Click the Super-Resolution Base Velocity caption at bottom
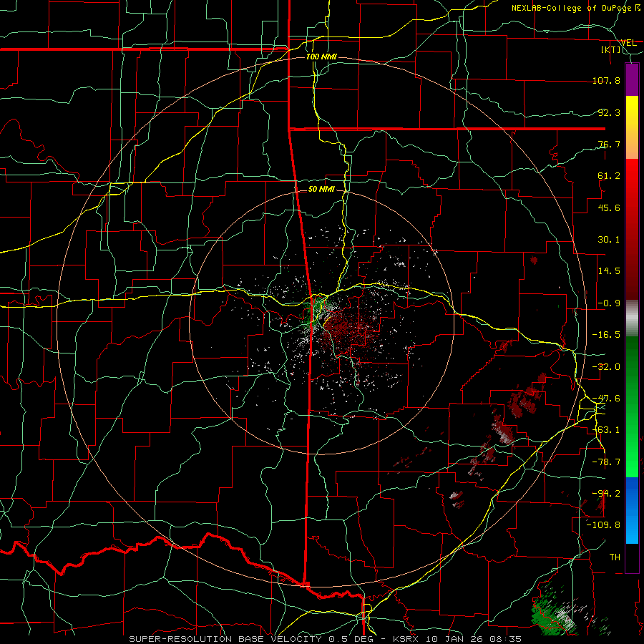Viewport: 644px width, 644px height. (326, 639)
